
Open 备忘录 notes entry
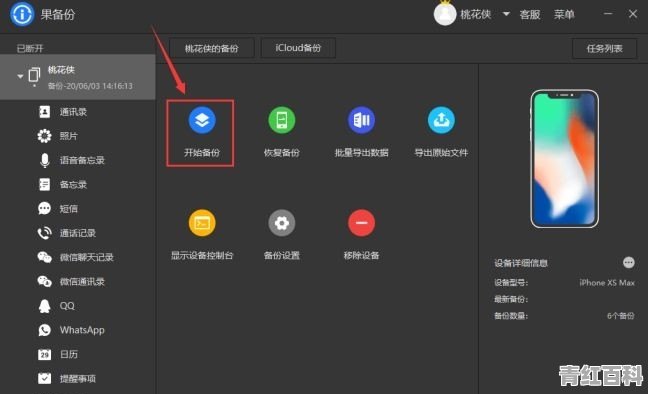click(78, 185)
